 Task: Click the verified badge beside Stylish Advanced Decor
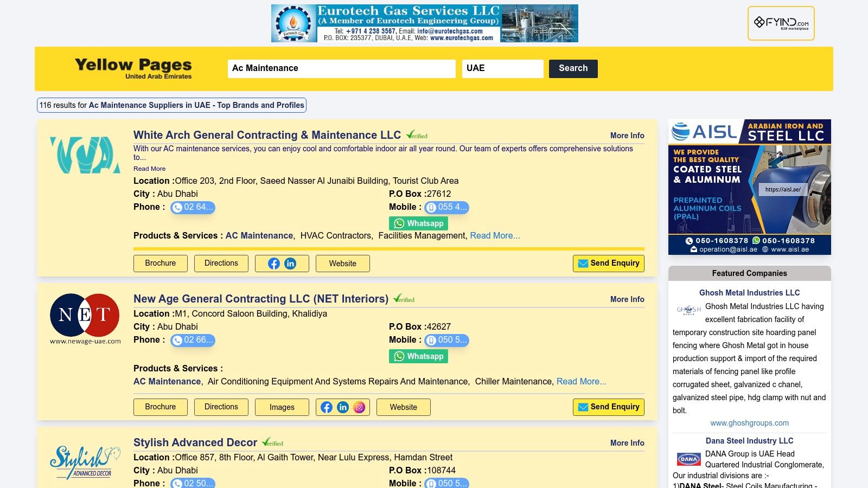[x=273, y=442]
